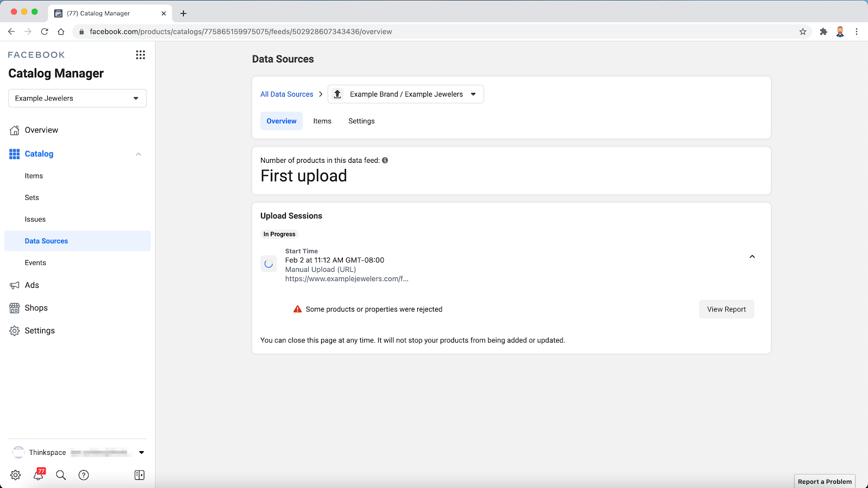Select Data Sources in the sidebar
Image resolution: width=868 pixels, height=488 pixels.
click(78, 241)
